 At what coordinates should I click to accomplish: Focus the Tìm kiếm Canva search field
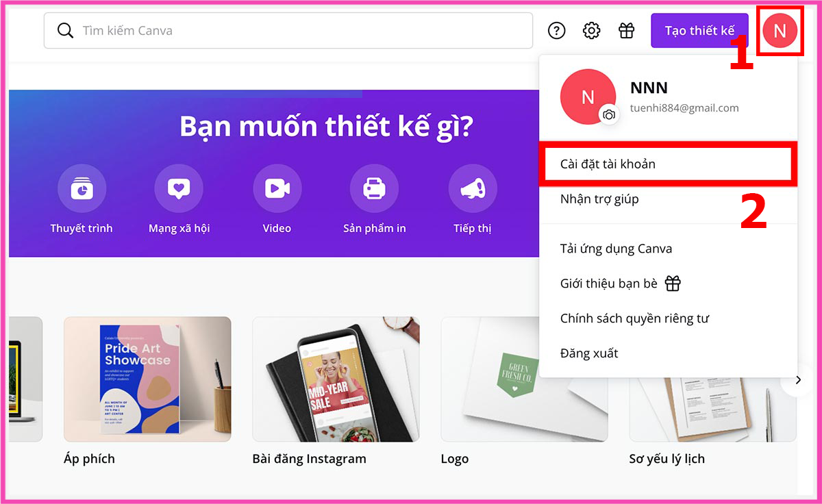(288, 31)
